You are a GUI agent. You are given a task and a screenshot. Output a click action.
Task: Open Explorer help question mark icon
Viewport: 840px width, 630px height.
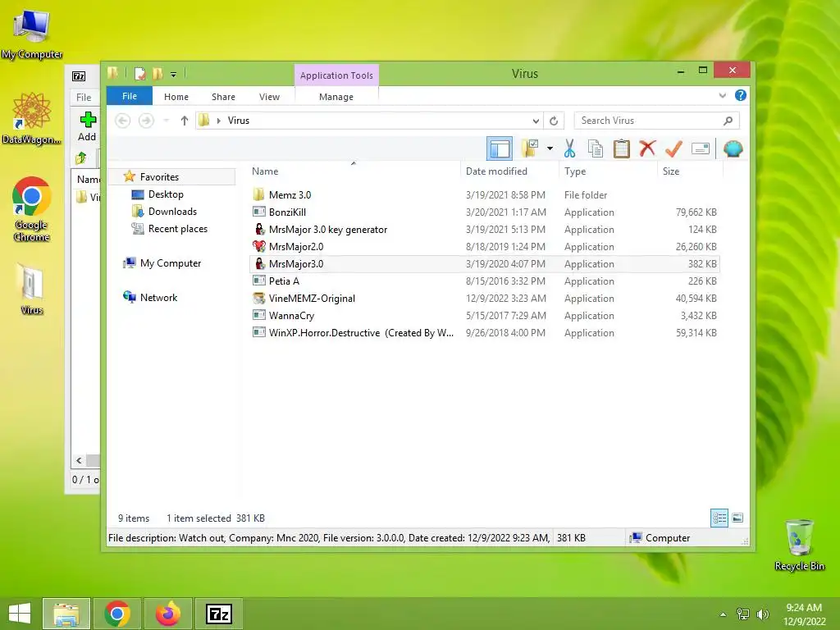(741, 95)
